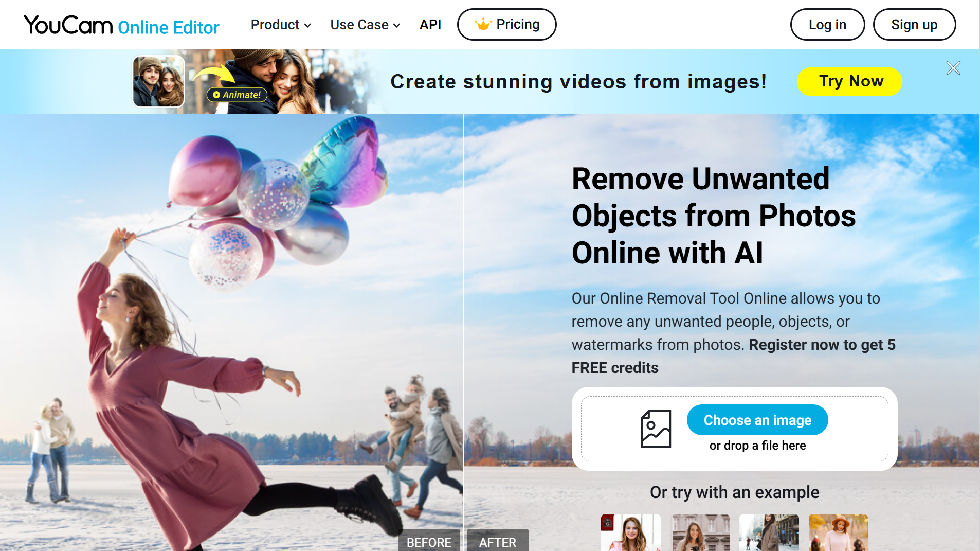This screenshot has height=551, width=980.
Task: Select the first example photo thumbnail
Action: pos(630,532)
